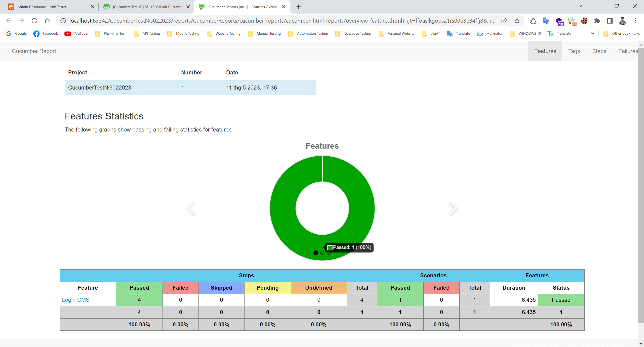Select the Tags navigation tab

tap(574, 51)
